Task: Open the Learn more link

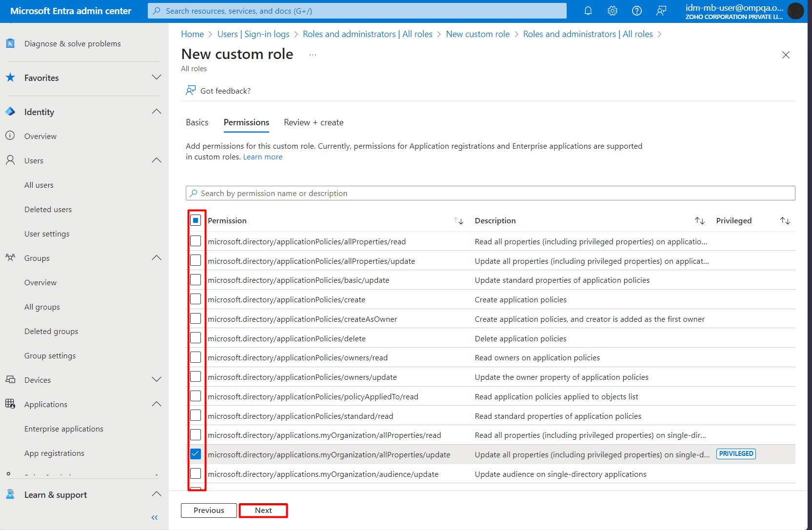Action: tap(262, 157)
